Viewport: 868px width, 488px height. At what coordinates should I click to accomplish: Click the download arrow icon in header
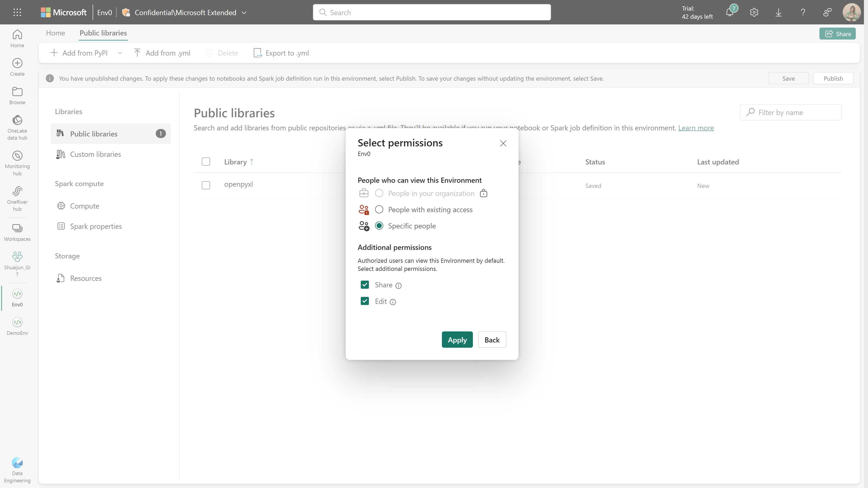click(778, 12)
